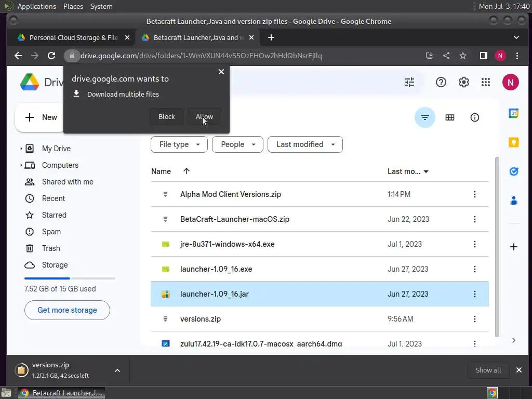Screen dimensions: 532x399
Task: Close the downloads bar
Action: click(519, 370)
